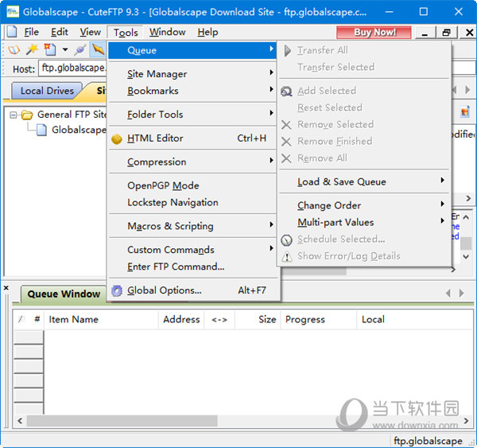Open the Edit menu
The image size is (477, 448).
pos(59,32)
